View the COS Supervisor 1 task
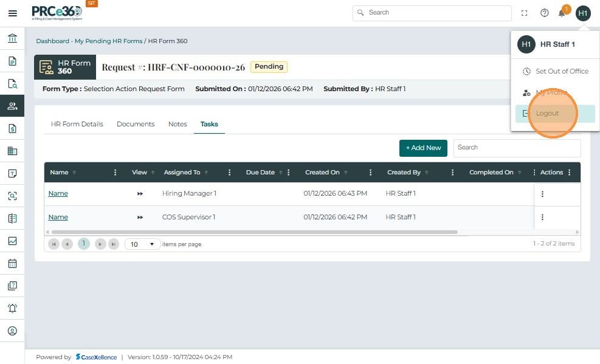Viewport: 600px width, 364px height. (x=140, y=217)
